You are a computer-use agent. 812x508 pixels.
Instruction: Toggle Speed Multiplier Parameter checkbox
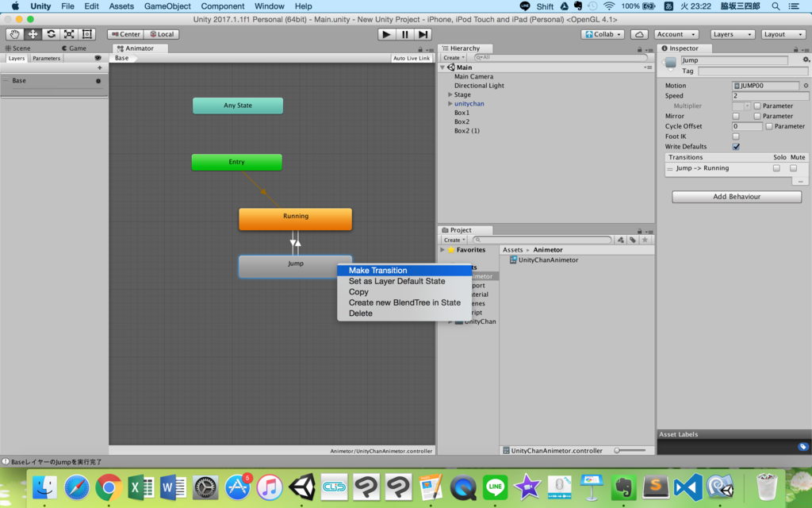coord(757,106)
